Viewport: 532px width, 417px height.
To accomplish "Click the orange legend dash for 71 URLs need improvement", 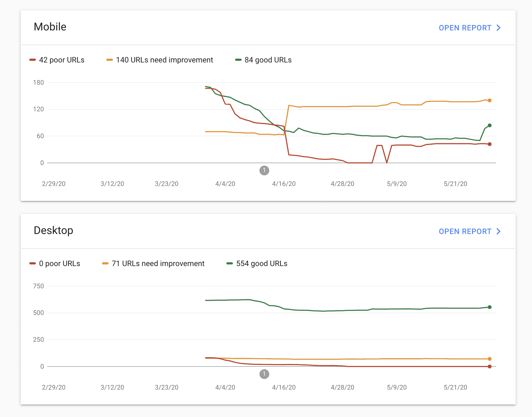I will (105, 263).
